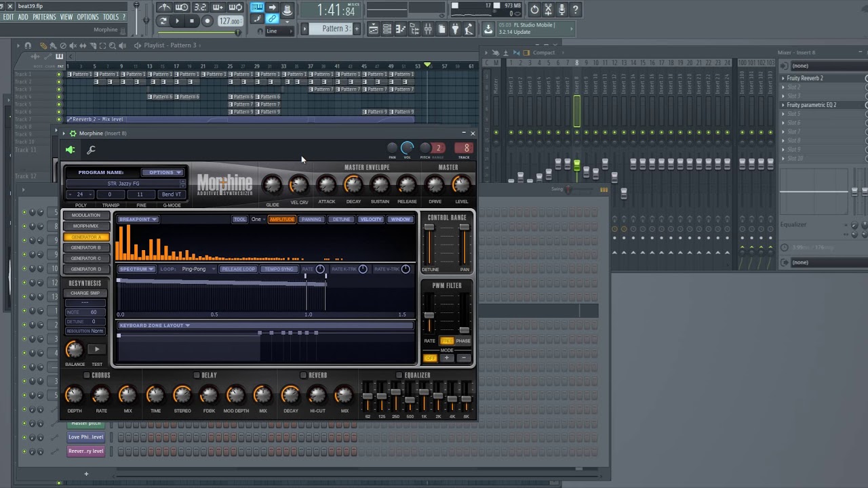Click the MORPH/MIX section button
The width and height of the screenshot is (868, 488).
point(86,226)
